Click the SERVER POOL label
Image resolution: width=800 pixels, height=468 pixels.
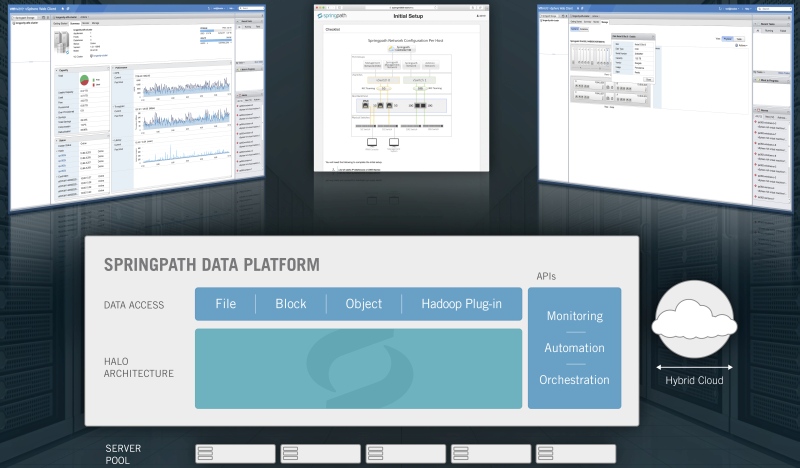(x=123, y=454)
